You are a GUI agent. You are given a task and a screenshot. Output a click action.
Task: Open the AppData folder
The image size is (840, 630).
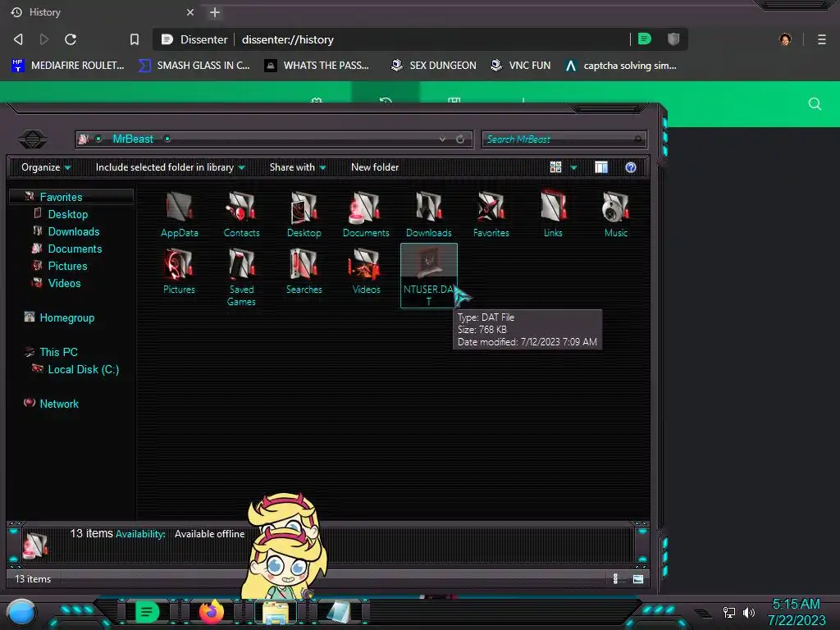click(180, 214)
